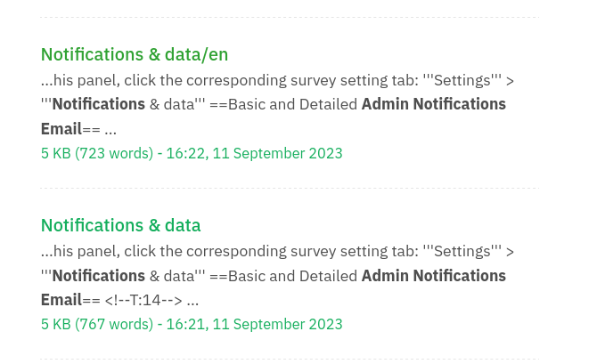Viewport: 597px width, 364px height.
Task: Click the 767 words size text
Action: [114, 324]
